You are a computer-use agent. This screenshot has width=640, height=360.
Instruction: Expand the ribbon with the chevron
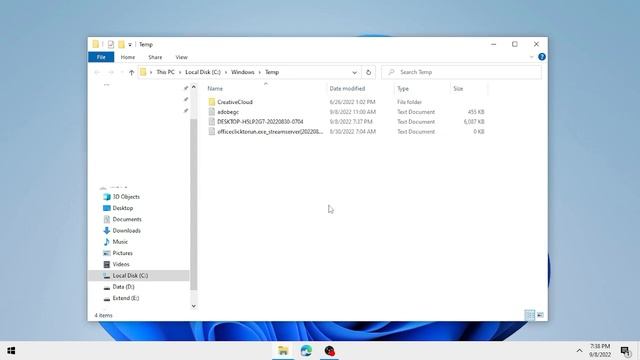point(531,57)
